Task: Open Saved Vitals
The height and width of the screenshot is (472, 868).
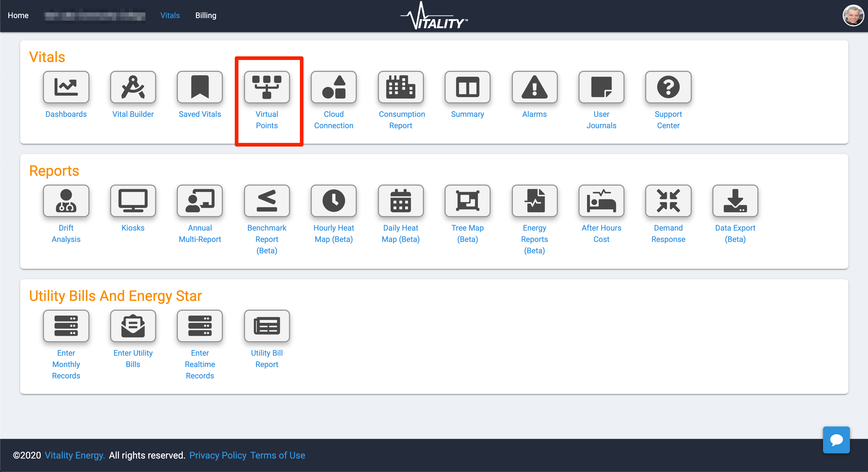Action: (200, 87)
